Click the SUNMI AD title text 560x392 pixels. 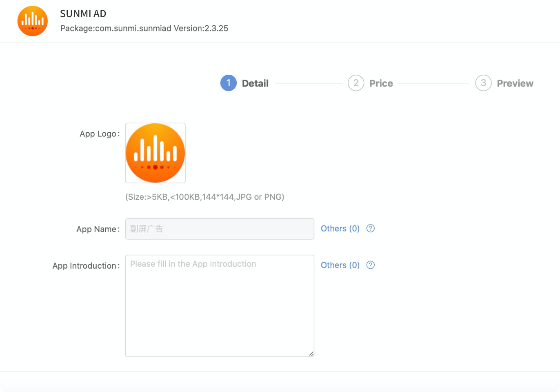point(83,14)
